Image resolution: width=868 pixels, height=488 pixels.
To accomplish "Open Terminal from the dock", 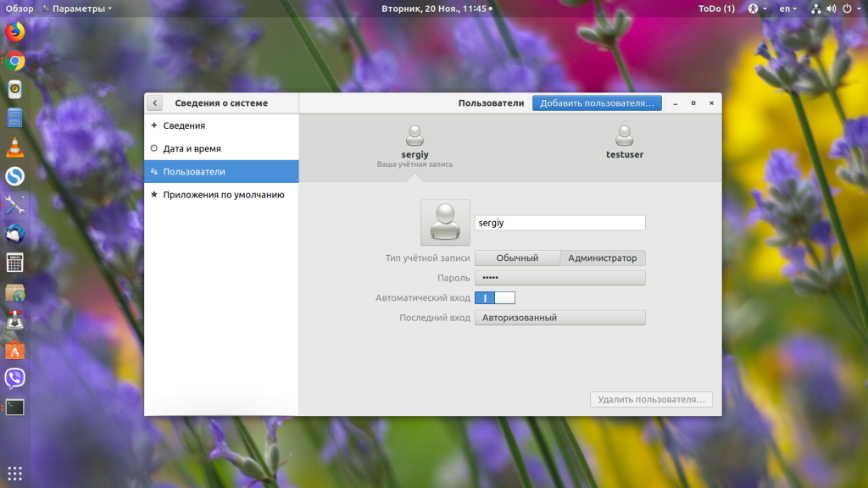I will [x=15, y=408].
